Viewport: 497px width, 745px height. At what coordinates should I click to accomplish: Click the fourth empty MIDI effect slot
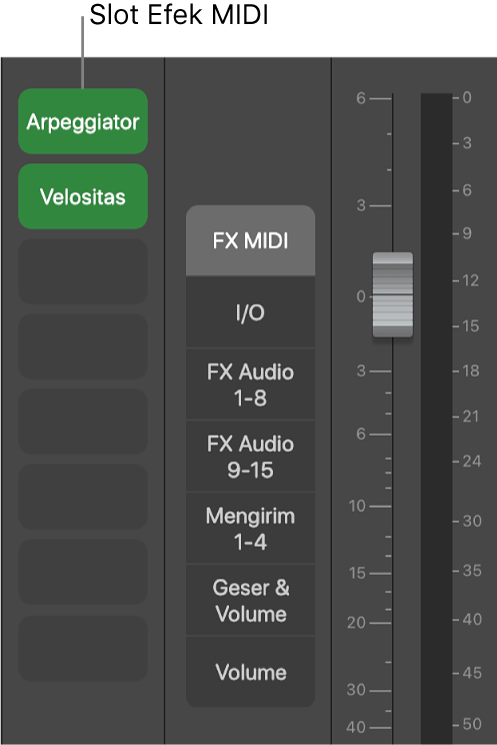83,497
